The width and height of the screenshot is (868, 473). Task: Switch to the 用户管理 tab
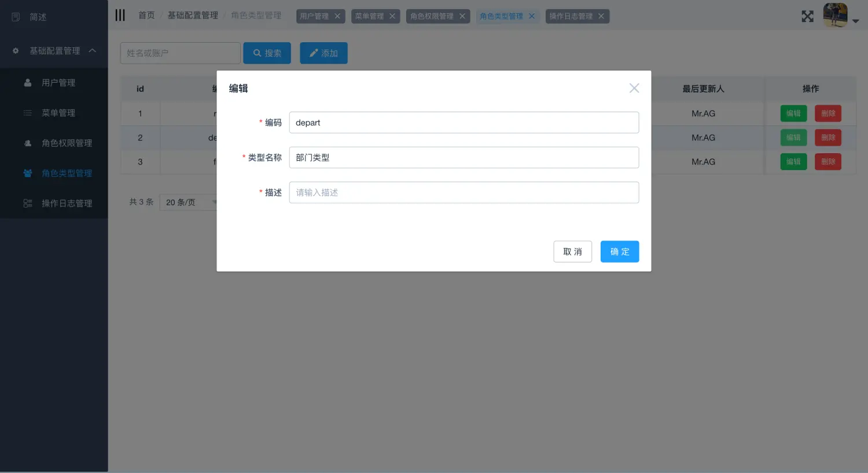tap(314, 16)
